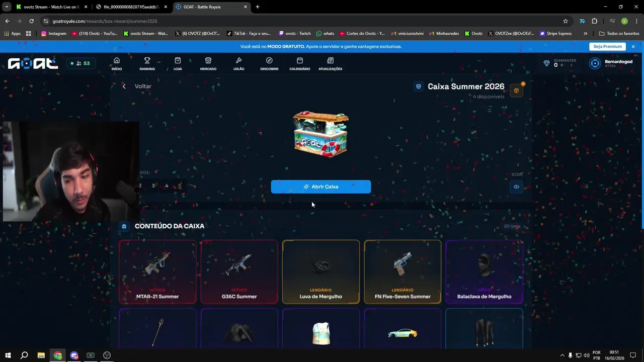The width and height of the screenshot is (644, 362).
Task: Bookmark this page with star icon
Action: 566,21
